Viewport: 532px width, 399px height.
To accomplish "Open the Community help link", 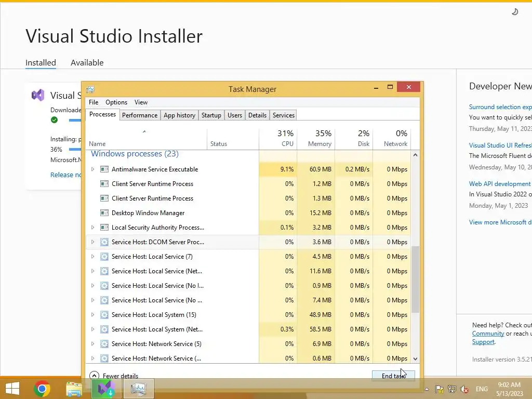I will pos(488,334).
